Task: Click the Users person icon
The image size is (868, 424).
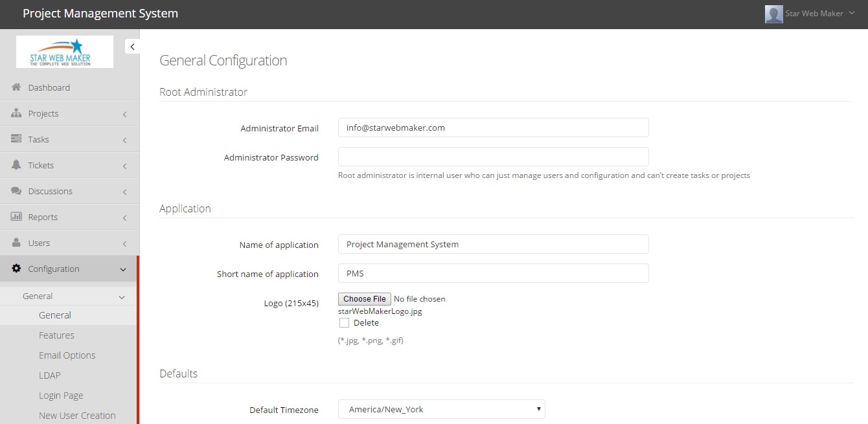Action: (x=16, y=243)
